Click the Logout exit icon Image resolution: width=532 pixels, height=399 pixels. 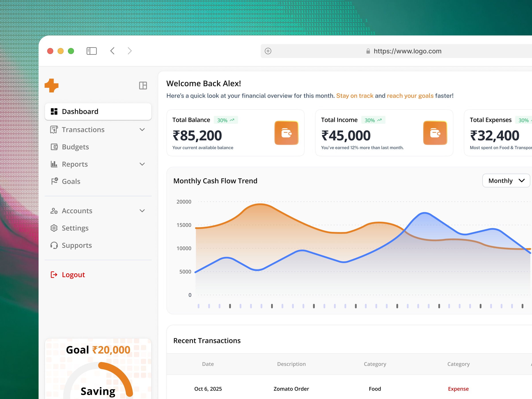point(54,275)
